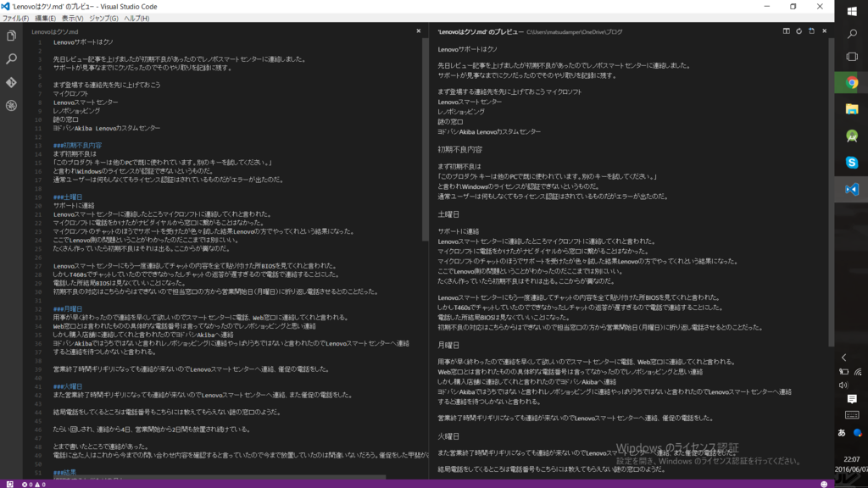Open the Debug view in activity bar

pos(11,106)
